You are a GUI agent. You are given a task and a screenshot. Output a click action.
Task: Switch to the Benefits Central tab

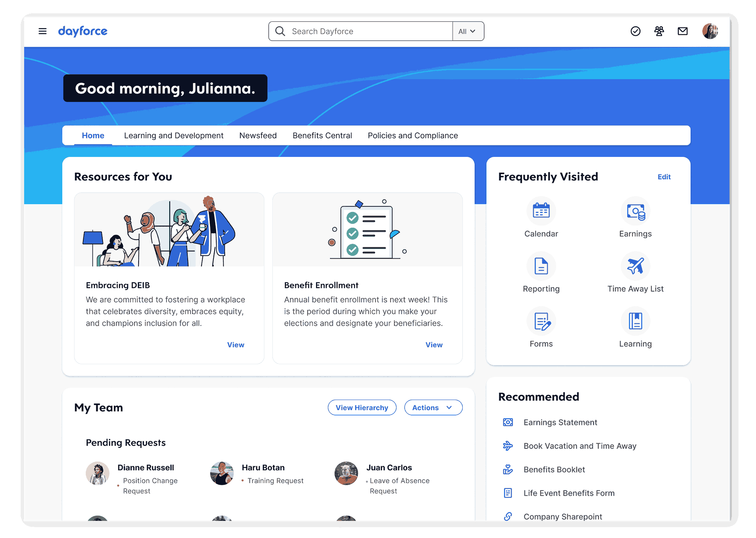pos(322,136)
